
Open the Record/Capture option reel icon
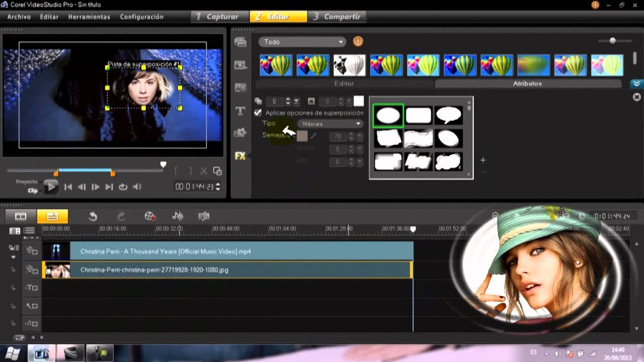tap(150, 216)
